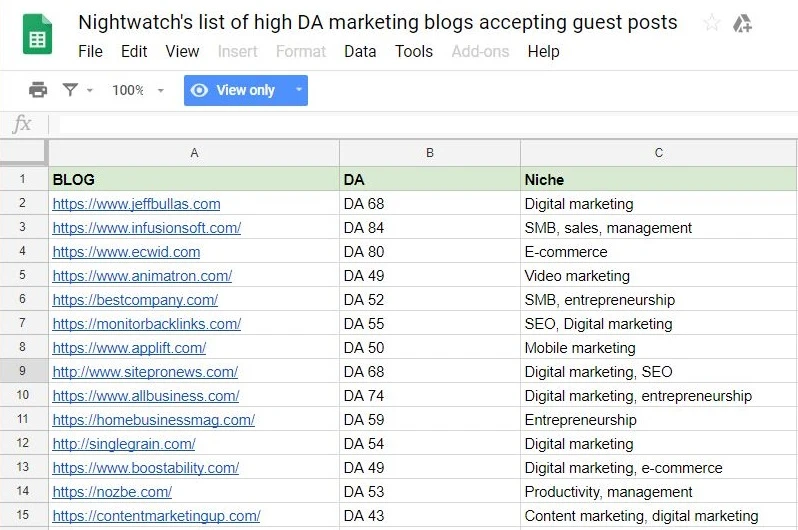The width and height of the screenshot is (798, 530).
Task: Follow the singlegrain.com hyperlink
Action: (124, 444)
